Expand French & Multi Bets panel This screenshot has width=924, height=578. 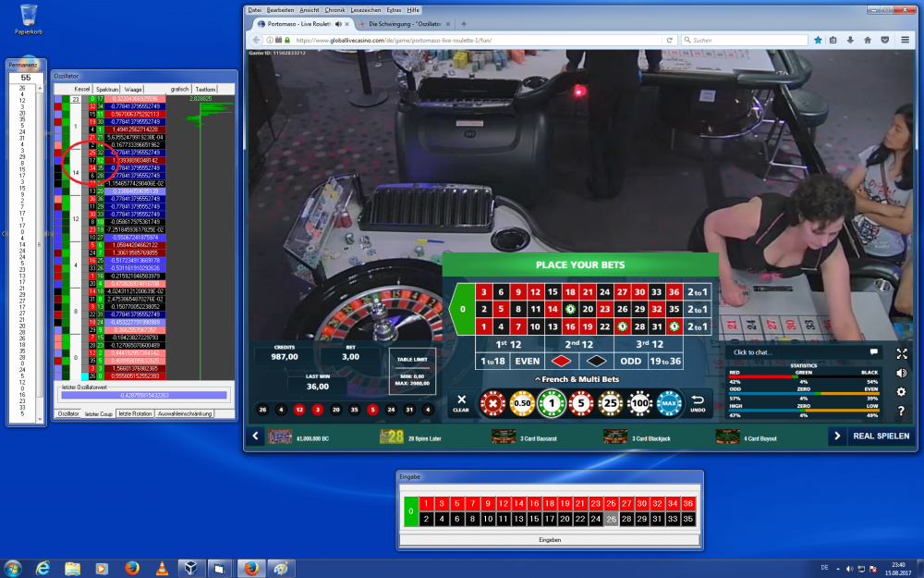[577, 379]
